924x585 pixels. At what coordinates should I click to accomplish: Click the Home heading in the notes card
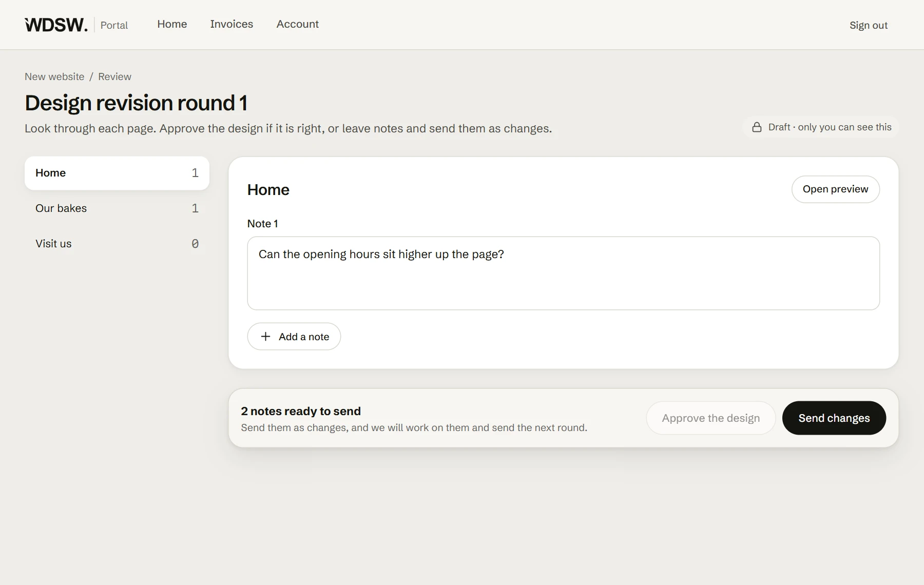click(268, 190)
